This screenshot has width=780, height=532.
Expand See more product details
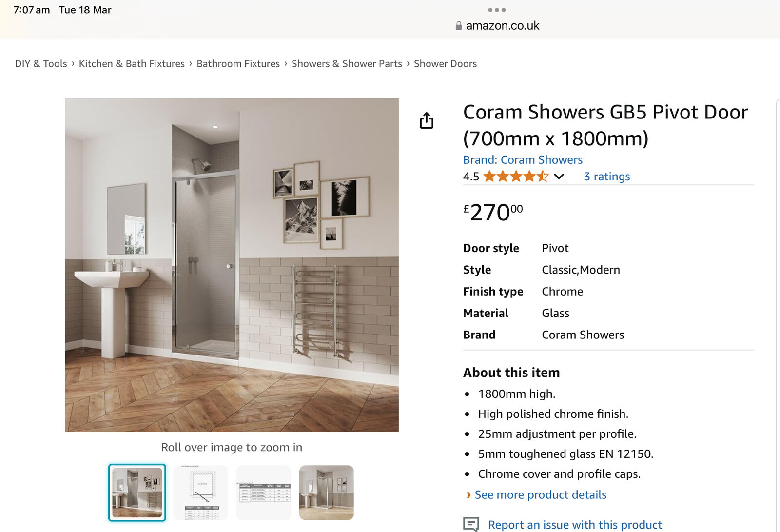(x=540, y=495)
